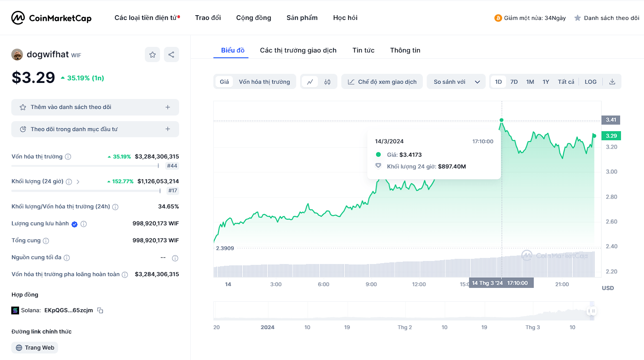Switch to Các thị trường giao dịch tab
Image resolution: width=644 pixels, height=360 pixels.
(x=298, y=50)
